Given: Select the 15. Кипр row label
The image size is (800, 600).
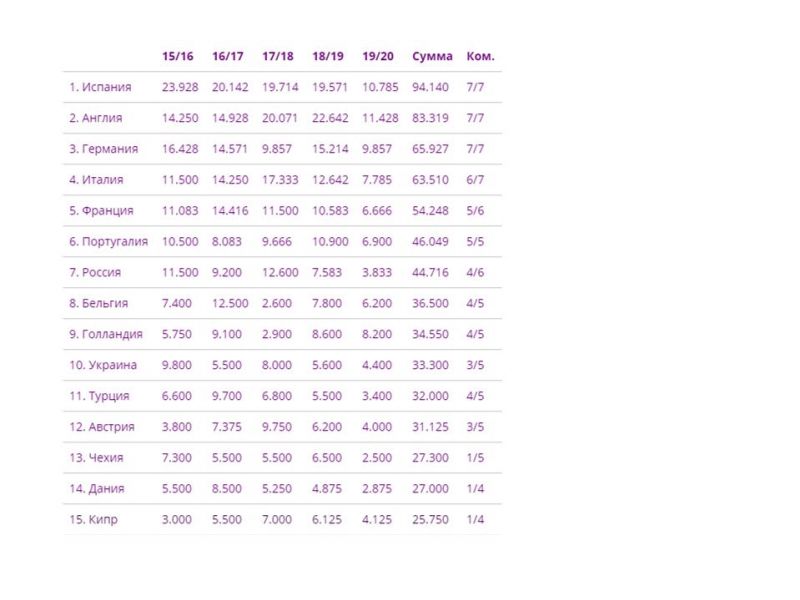Looking at the screenshot, I should 93,519.
